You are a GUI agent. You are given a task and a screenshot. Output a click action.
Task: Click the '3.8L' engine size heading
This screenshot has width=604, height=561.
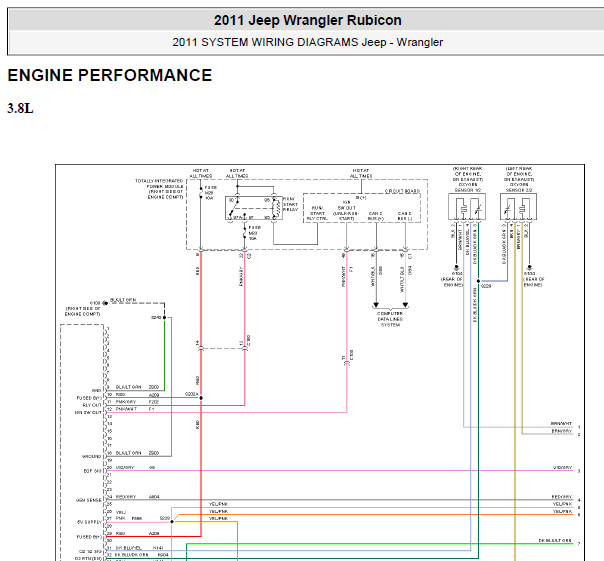tap(20, 108)
